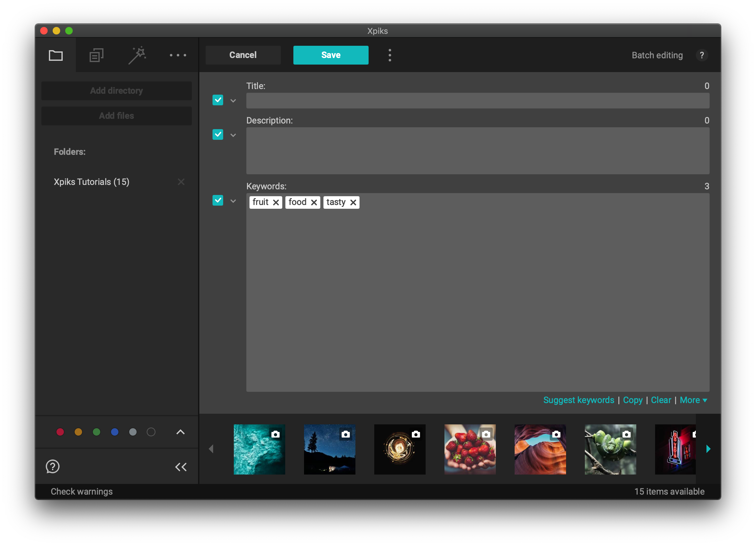Select the strawberries photo thumbnail
The width and height of the screenshot is (756, 546).
point(470,449)
